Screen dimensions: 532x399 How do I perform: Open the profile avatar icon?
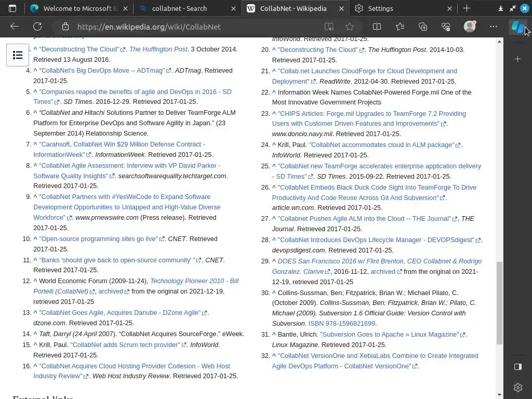click(x=470, y=26)
